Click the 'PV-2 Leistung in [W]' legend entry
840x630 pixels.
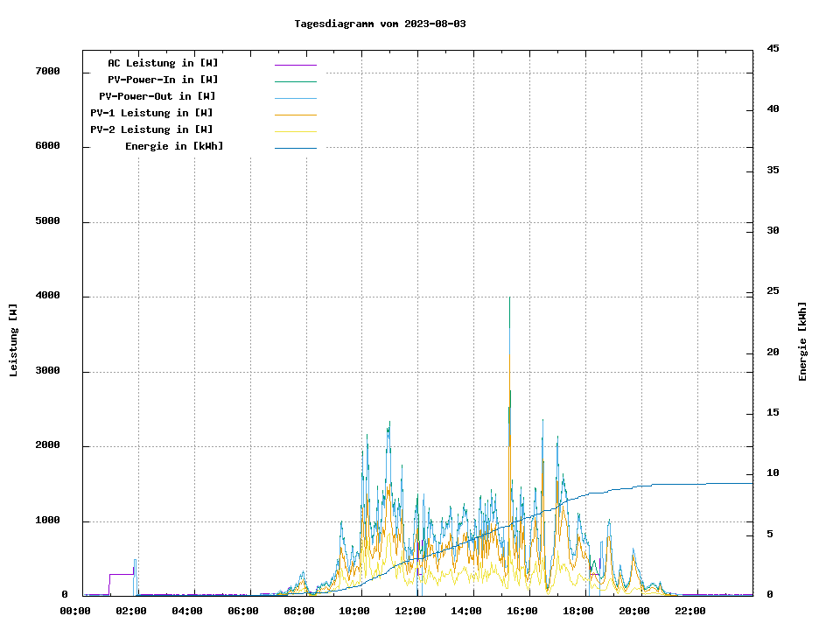click(x=151, y=129)
